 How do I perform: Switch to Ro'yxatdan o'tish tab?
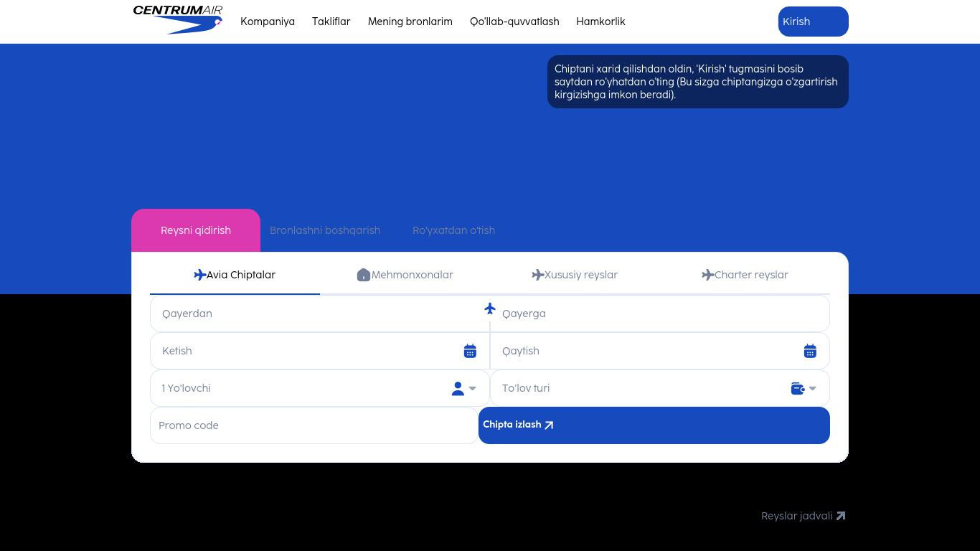pyautogui.click(x=453, y=230)
